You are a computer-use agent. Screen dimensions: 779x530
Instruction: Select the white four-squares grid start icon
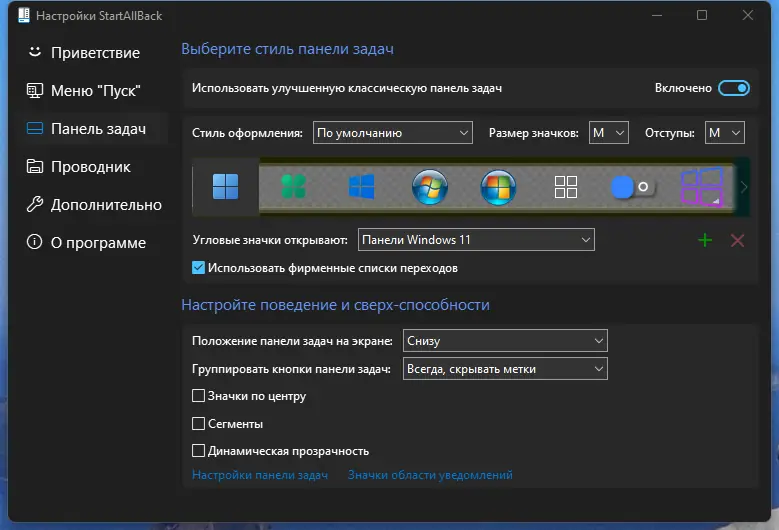point(566,187)
